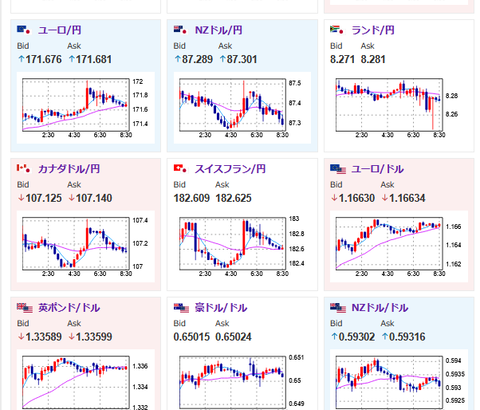Click the EU-US flag icon beside ユーロ/ドル
The image size is (480, 410).
tap(338, 169)
